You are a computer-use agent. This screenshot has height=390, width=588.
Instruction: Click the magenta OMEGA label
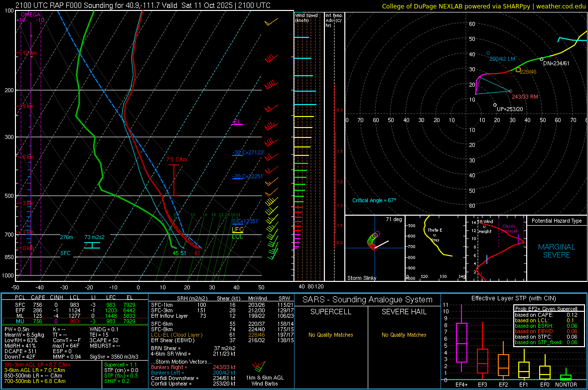pyautogui.click(x=31, y=14)
